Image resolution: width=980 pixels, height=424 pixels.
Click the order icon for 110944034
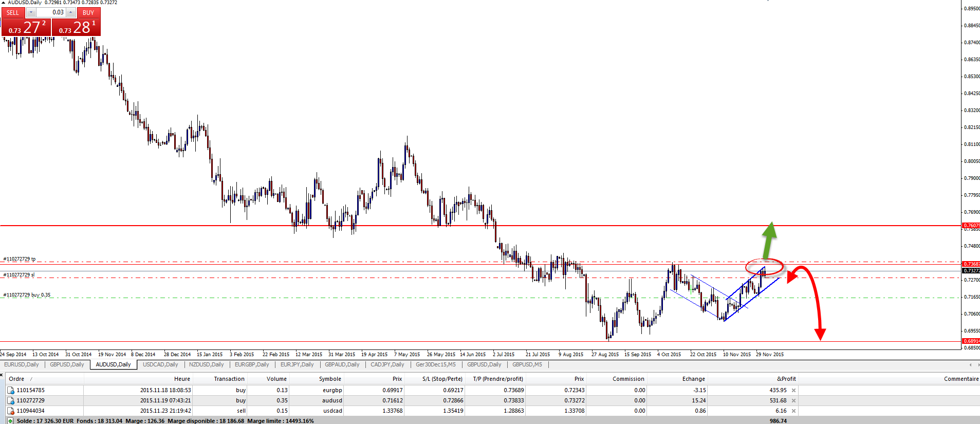tap(10, 411)
